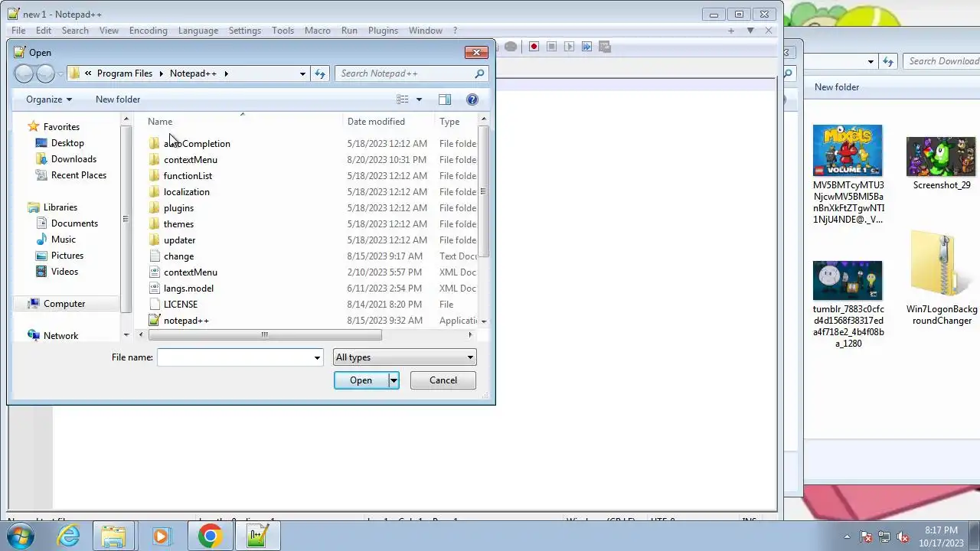The height and width of the screenshot is (551, 980).
Task: Click the muted volume tray icon
Action: click(x=903, y=537)
